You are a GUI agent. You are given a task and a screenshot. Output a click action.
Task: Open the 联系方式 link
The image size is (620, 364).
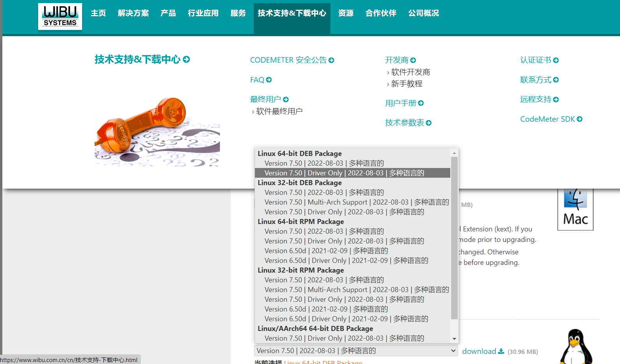pos(536,80)
